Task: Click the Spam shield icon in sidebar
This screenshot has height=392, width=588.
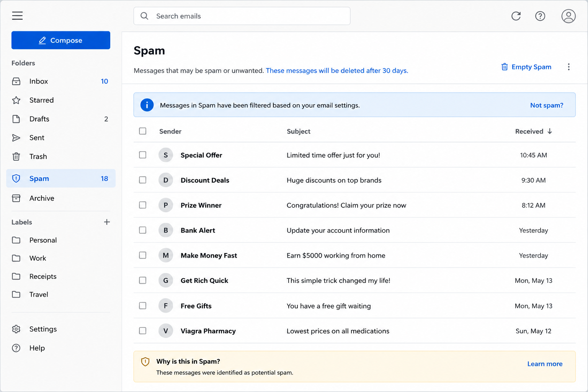Action: [16, 178]
